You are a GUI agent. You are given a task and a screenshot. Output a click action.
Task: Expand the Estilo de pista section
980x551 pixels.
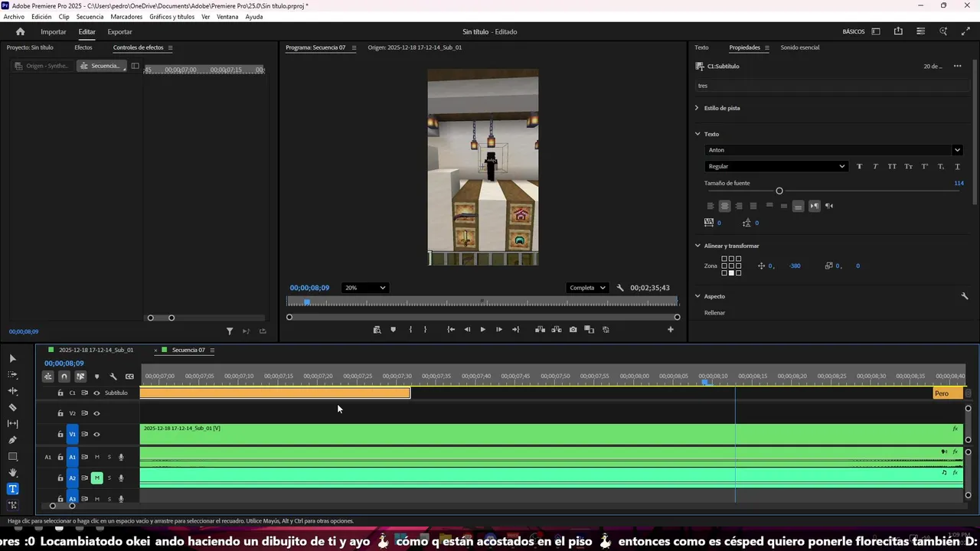[x=697, y=108]
